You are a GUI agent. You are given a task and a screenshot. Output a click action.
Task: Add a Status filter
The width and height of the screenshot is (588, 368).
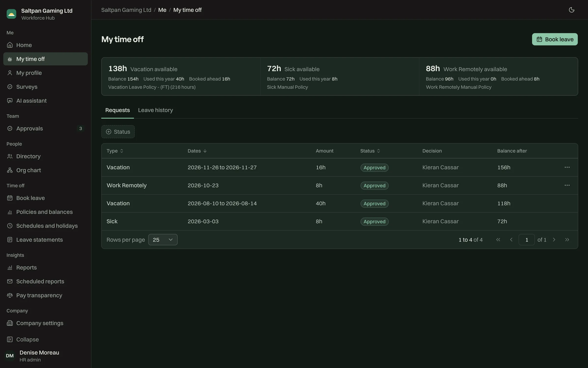click(118, 132)
